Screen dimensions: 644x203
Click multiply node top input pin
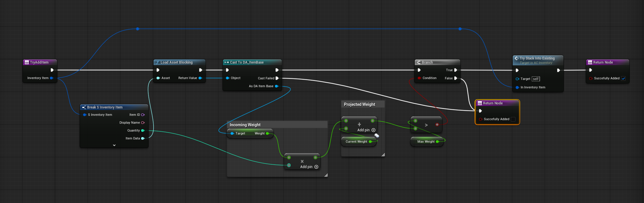(289, 157)
